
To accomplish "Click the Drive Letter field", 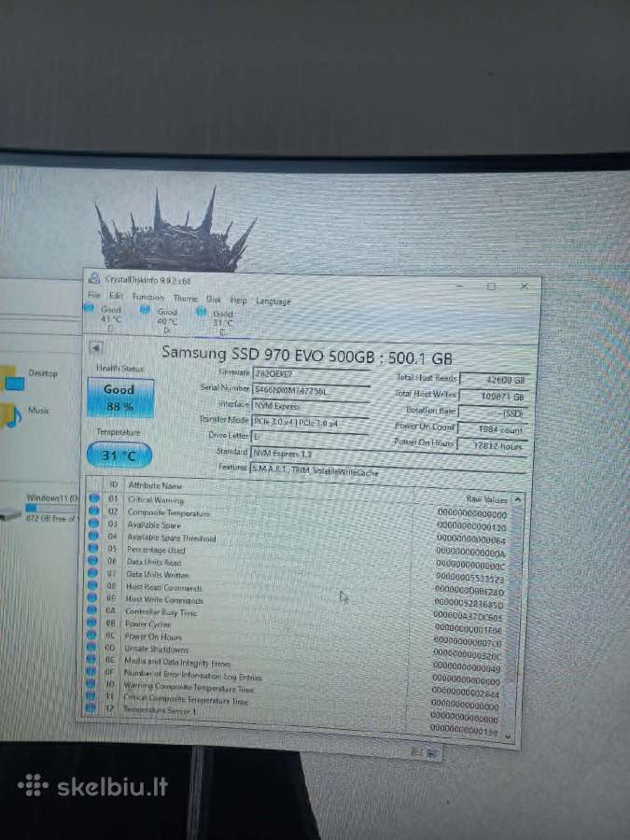I will [x=310, y=437].
